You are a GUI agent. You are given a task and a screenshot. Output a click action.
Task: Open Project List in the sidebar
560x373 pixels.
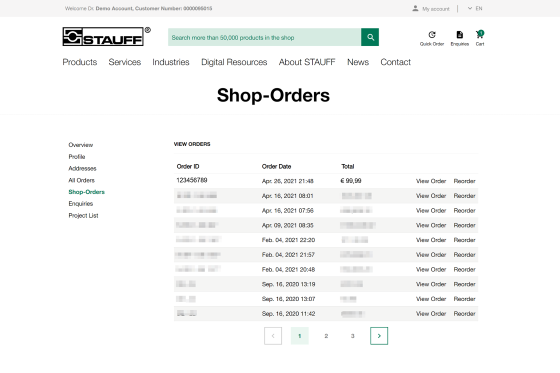point(83,215)
